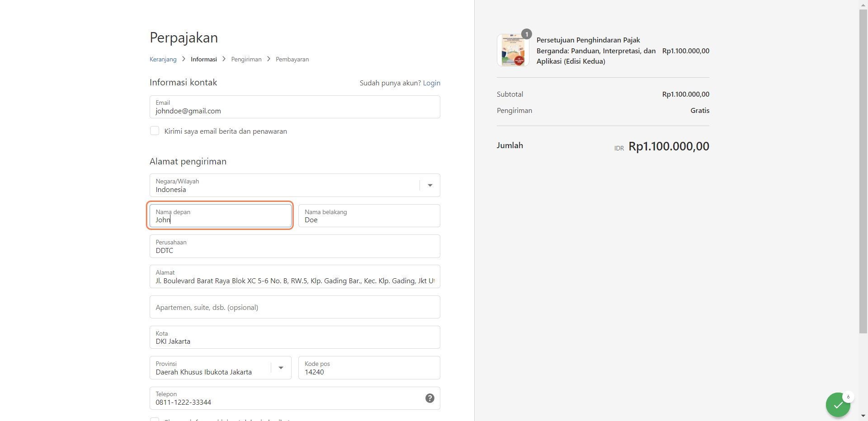
Task: Click the page vertical scrollbar thumb
Action: 863,172
